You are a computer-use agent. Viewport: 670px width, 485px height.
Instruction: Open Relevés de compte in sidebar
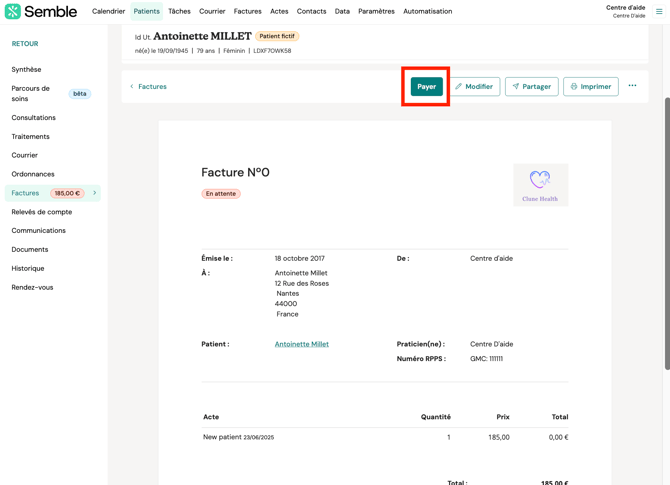tap(41, 212)
